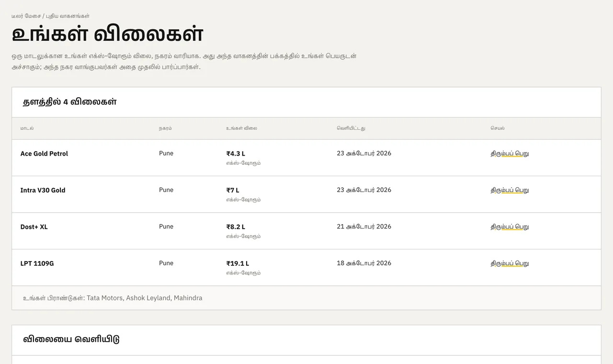Click 'திரும்பப் பெறு' in the Dost+ XL row
613x364 pixels.
[510, 227]
